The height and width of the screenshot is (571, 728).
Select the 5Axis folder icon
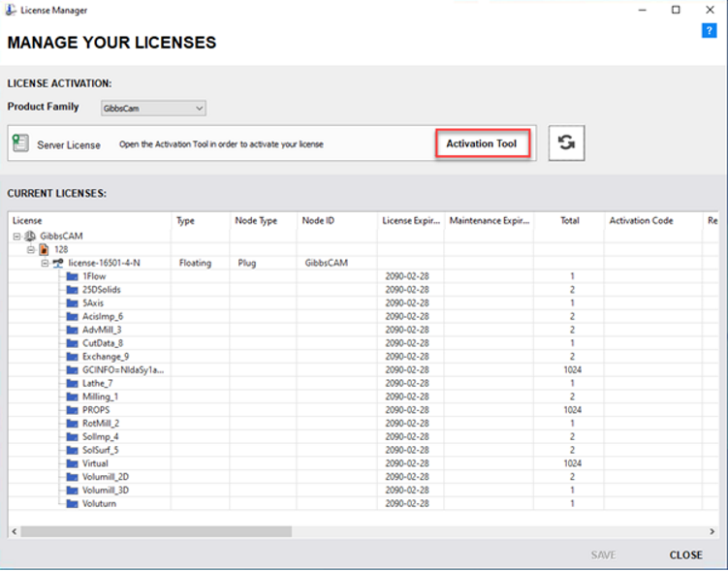(x=72, y=303)
